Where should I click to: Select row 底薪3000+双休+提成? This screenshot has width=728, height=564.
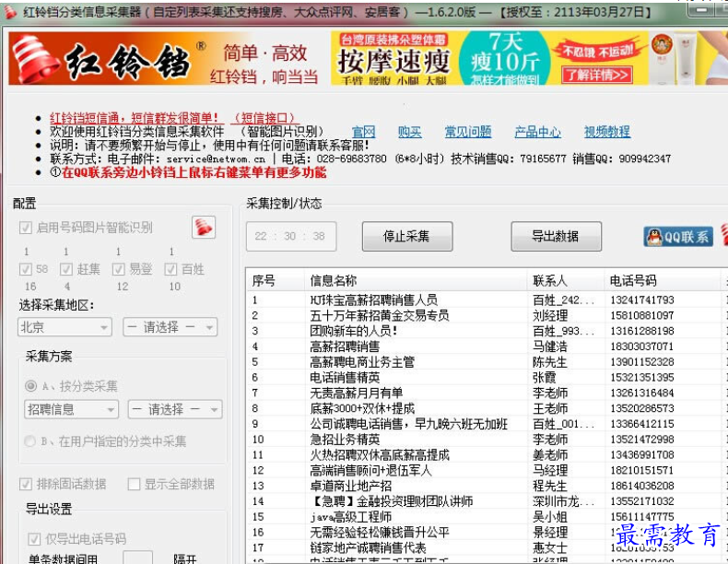[x=487, y=408]
